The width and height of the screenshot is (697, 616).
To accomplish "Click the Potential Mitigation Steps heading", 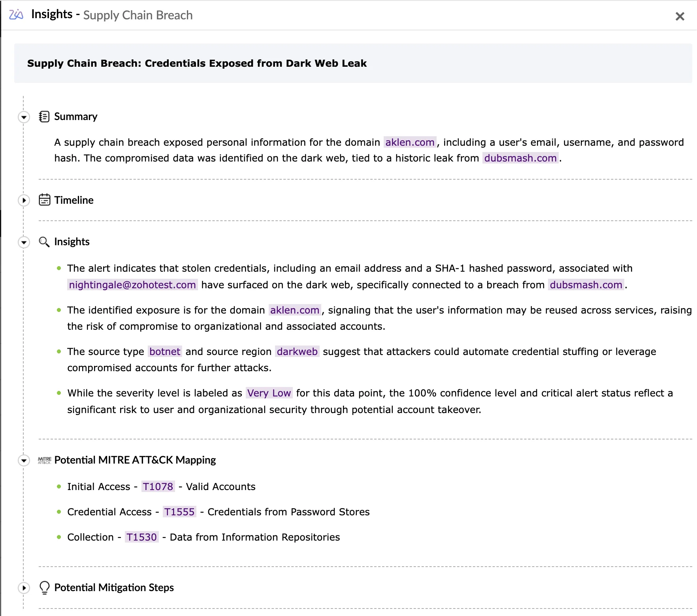I will tap(114, 588).
